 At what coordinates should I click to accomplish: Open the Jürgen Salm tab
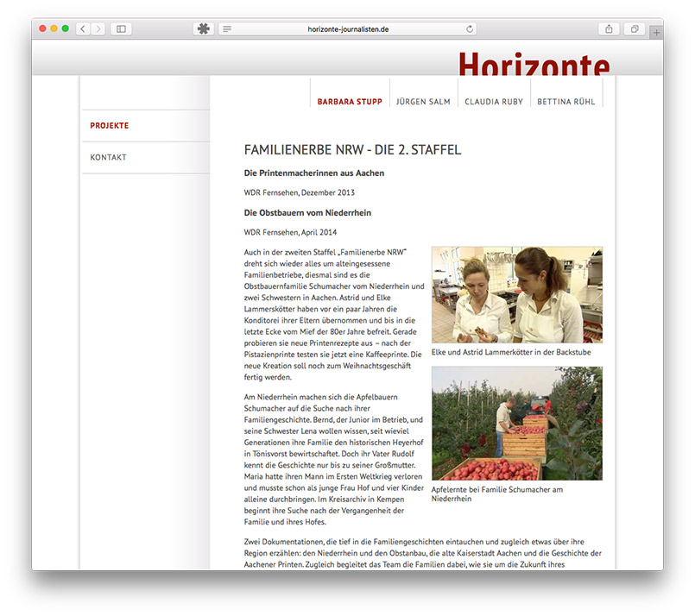[423, 102]
